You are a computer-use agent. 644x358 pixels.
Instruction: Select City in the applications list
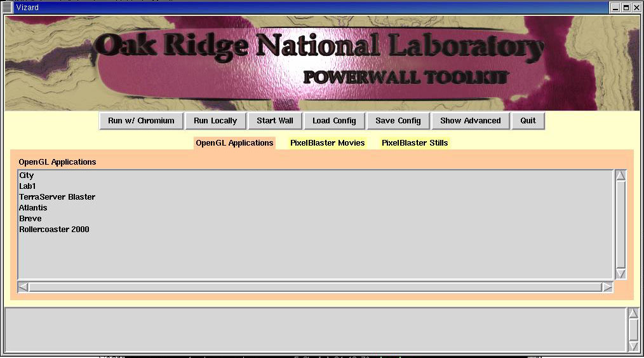pyautogui.click(x=27, y=176)
